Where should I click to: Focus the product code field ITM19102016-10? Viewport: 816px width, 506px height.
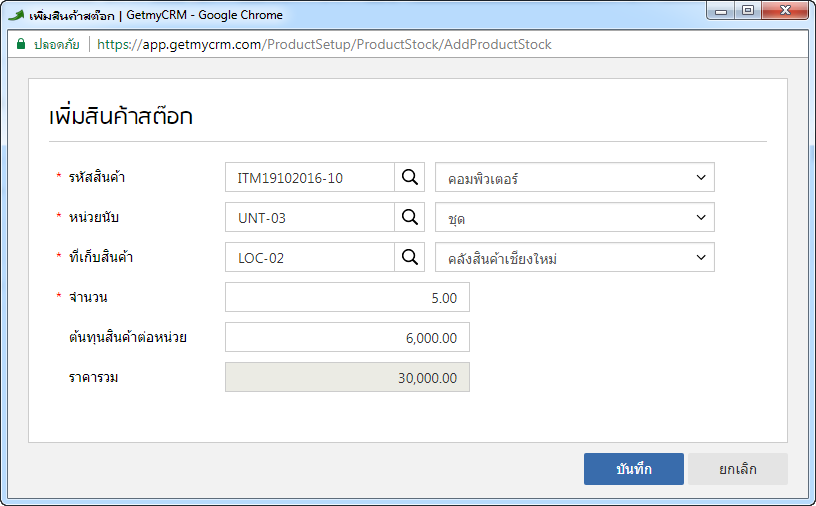[310, 177]
